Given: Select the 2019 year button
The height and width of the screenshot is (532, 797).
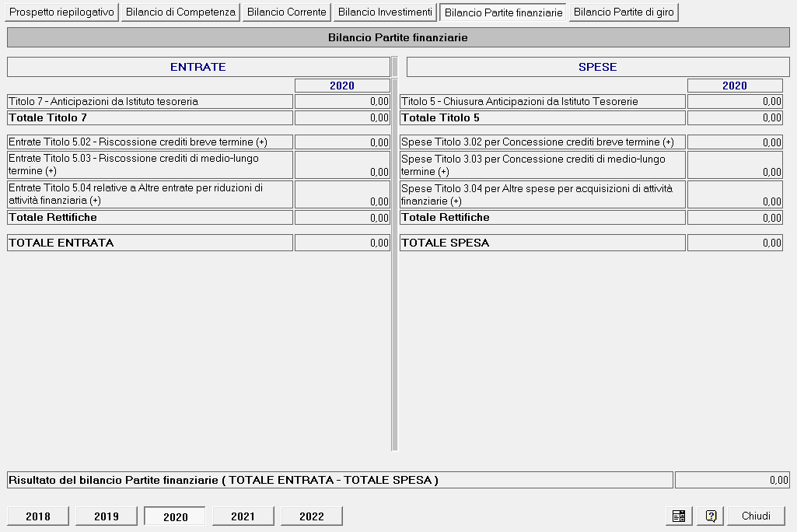Looking at the screenshot, I should point(107,516).
